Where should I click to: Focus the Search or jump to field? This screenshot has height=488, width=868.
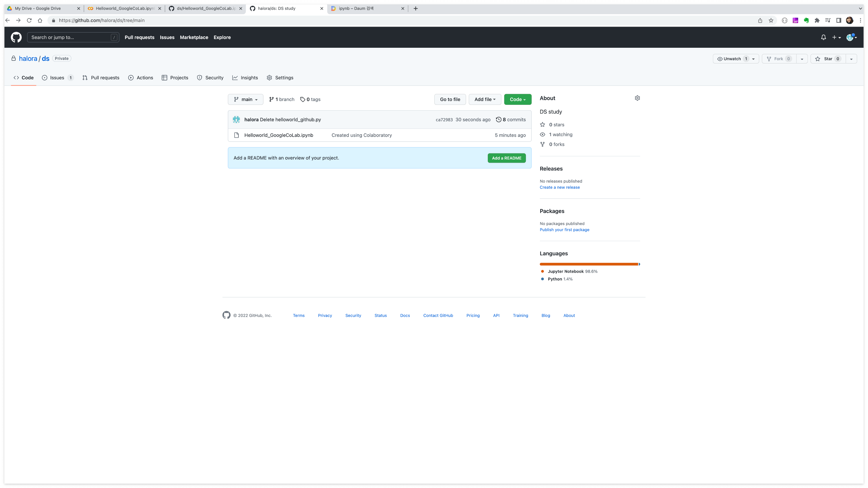click(73, 37)
